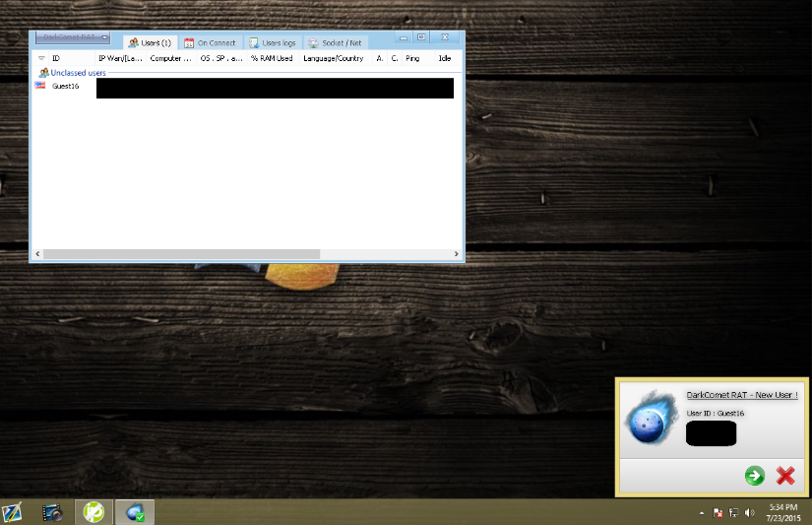The width and height of the screenshot is (812, 525).
Task: Sort by Computer name column header
Action: click(171, 58)
